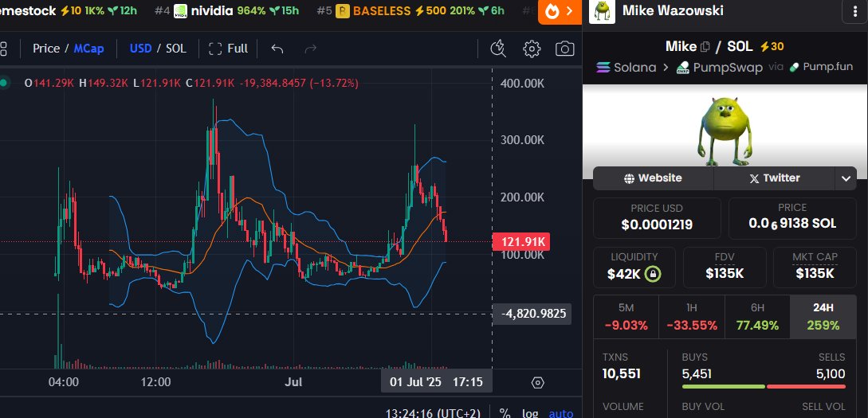Click the lightning boost 30 badge
The image size is (868, 418).
[x=771, y=47]
